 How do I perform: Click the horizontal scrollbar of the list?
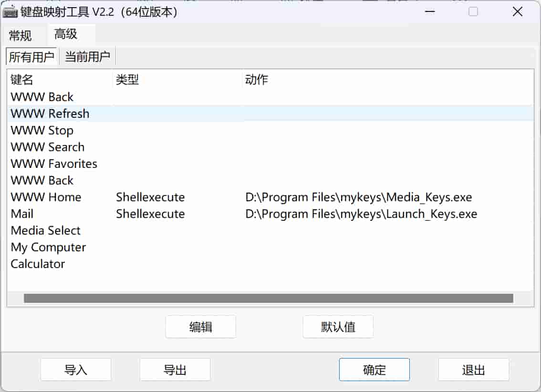click(x=269, y=298)
